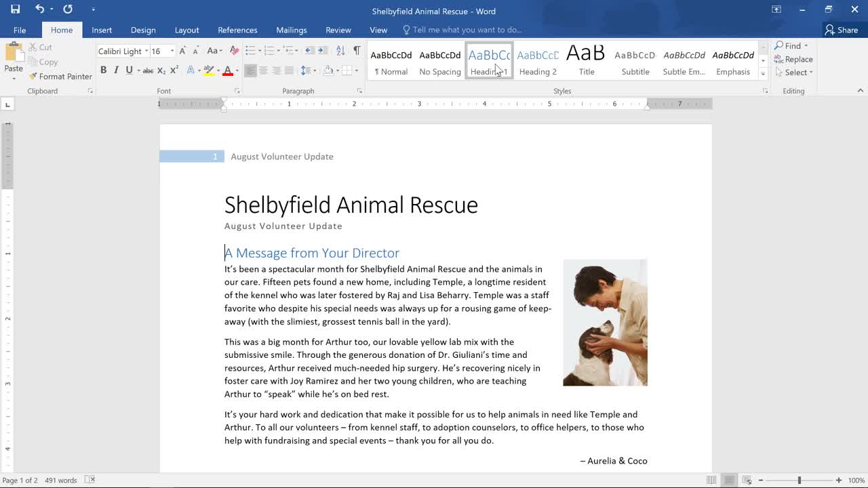The image size is (868, 488).
Task: Center the paragraph text
Action: click(x=263, y=70)
